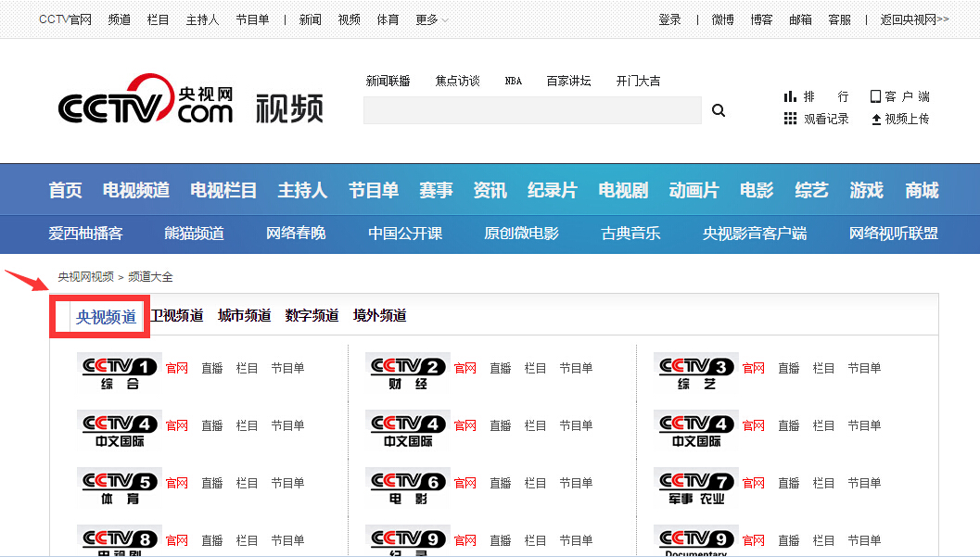Image resolution: width=980 pixels, height=557 pixels.
Task: Open the CCTV2 财经 channel logo
Action: 408,372
